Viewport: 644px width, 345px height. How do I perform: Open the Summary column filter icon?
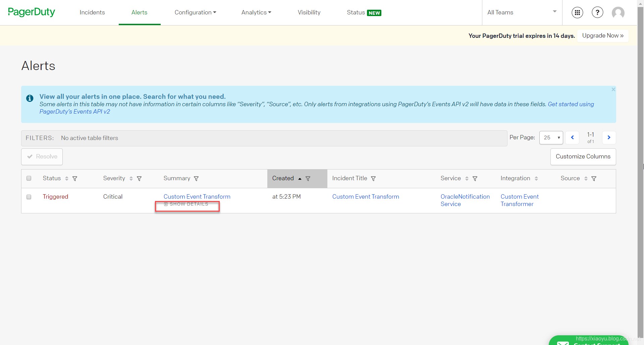(x=196, y=179)
